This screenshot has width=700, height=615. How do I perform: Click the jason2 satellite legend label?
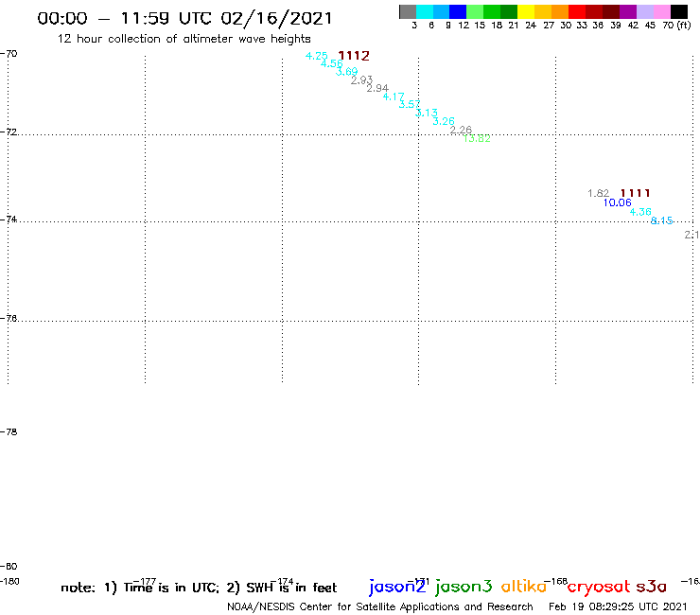pyautogui.click(x=397, y=587)
